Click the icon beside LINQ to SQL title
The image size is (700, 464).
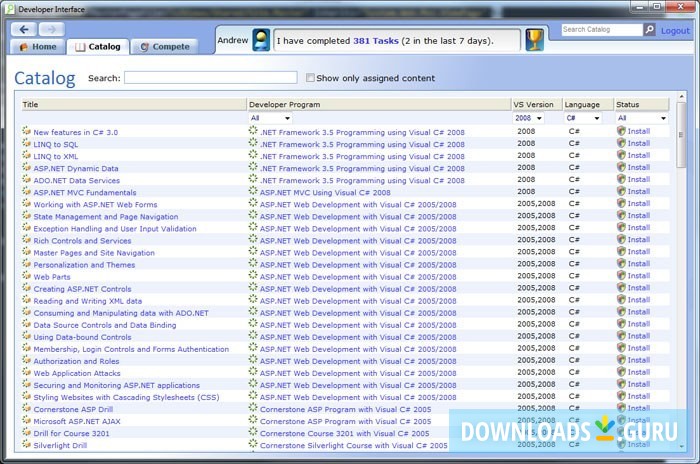(26, 143)
